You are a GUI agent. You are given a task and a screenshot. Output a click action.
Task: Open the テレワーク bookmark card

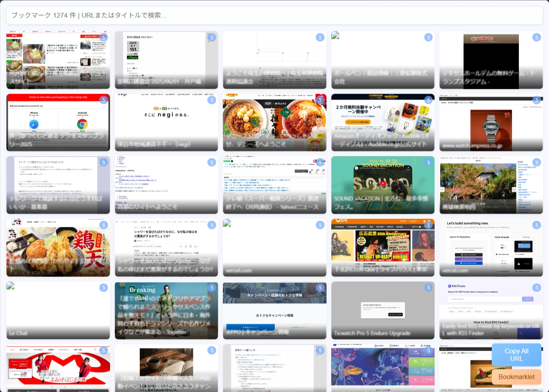[x=58, y=185]
